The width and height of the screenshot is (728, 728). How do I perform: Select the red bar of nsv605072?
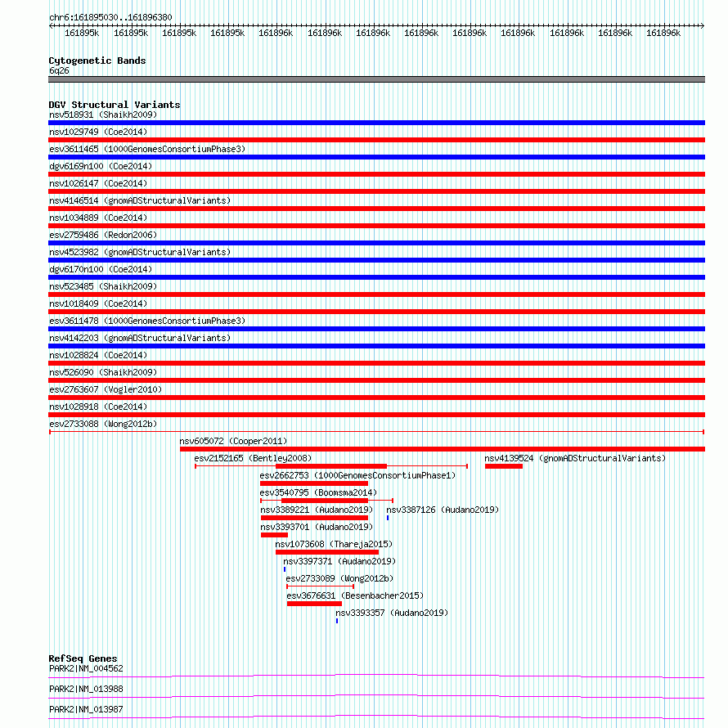click(443, 449)
